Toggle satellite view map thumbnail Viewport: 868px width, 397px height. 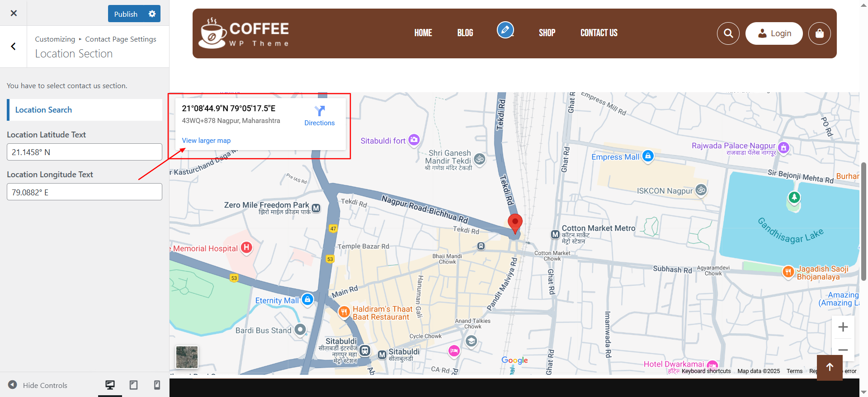[x=187, y=357]
